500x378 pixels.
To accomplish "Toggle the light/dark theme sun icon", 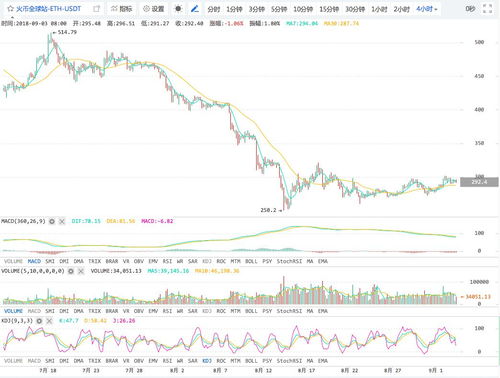I will click(178, 9).
